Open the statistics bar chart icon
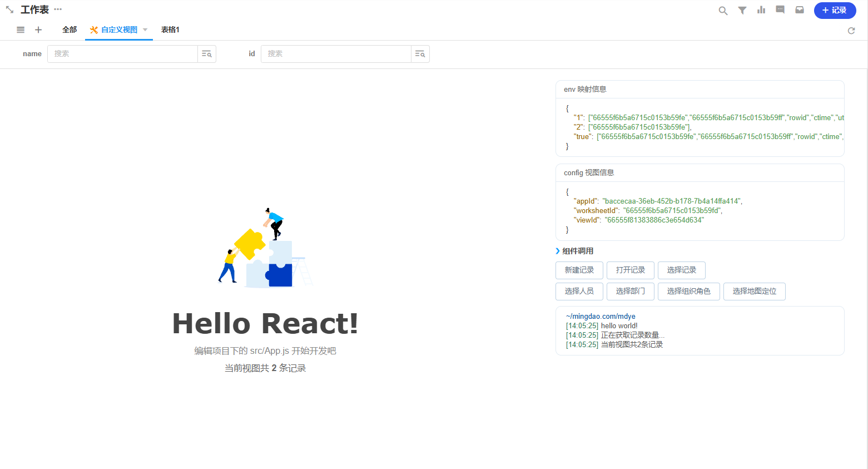The height and width of the screenshot is (469, 868). [x=761, y=10]
